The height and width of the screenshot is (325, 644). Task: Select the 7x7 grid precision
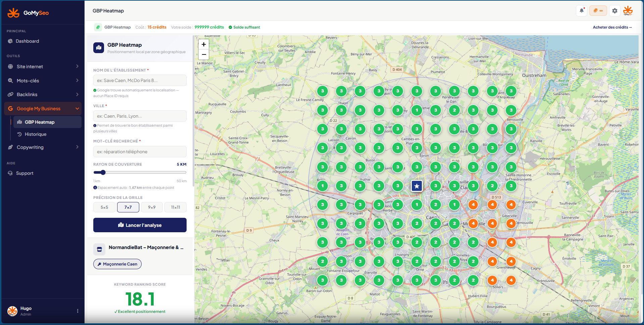[128, 207]
